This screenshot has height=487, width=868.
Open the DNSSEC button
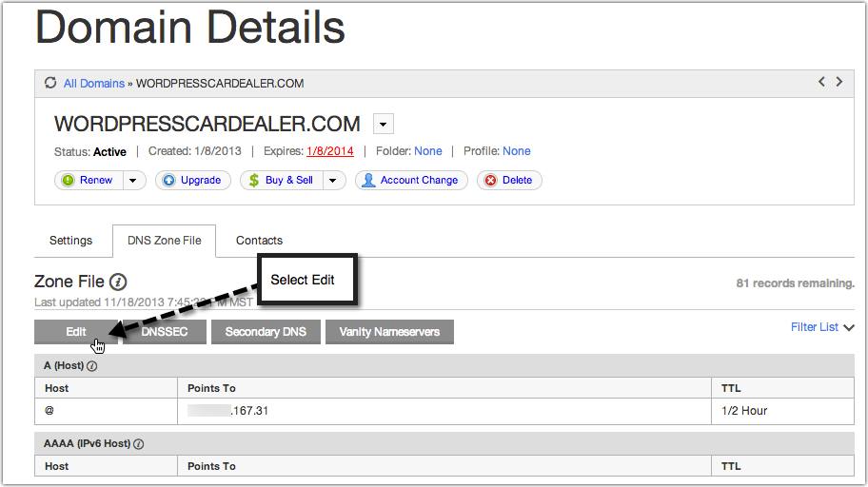coord(166,332)
